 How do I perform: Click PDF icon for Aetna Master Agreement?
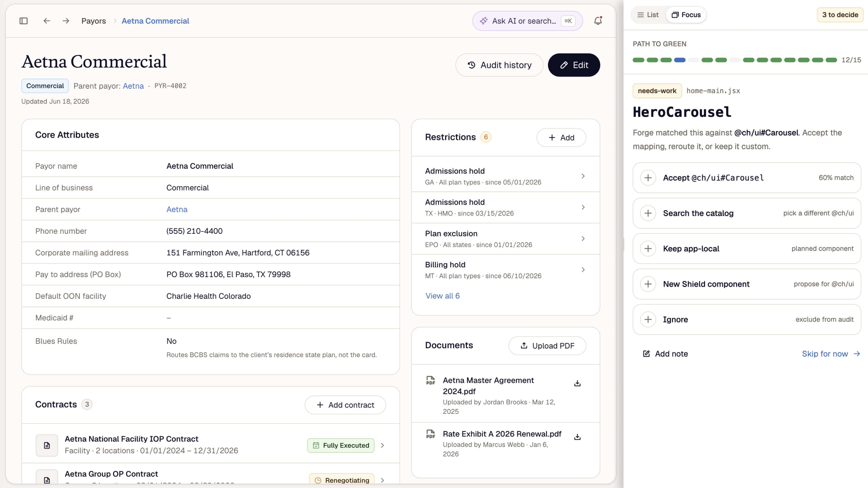(431, 381)
